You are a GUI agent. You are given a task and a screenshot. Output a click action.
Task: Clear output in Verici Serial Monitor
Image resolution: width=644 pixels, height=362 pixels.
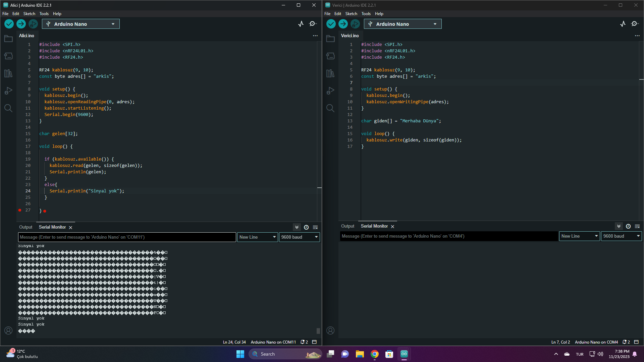[637, 226]
